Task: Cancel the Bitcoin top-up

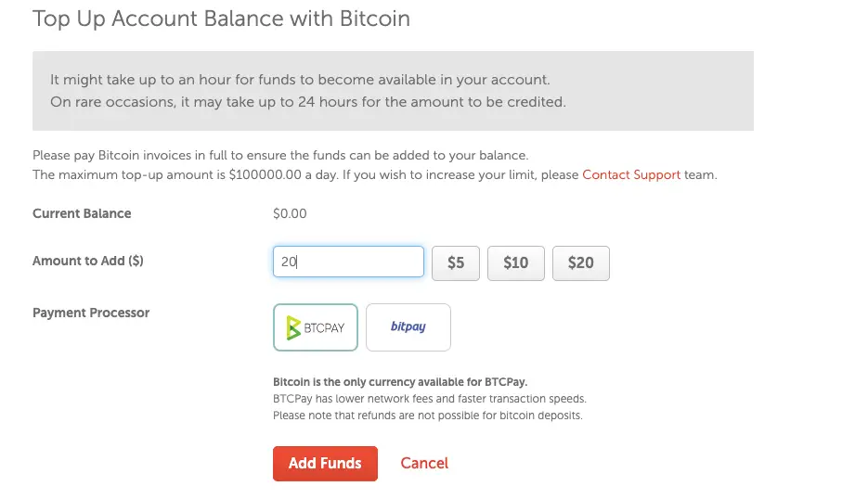Action: [424, 463]
